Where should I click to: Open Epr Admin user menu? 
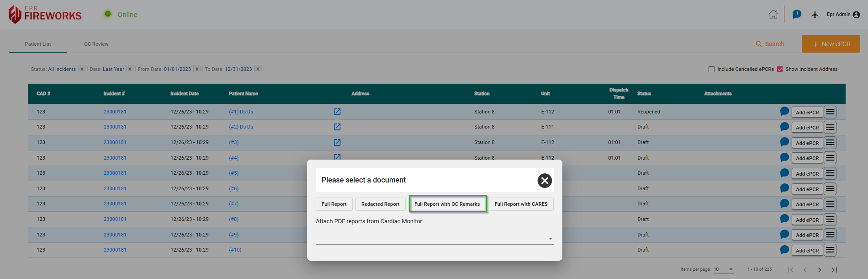point(843,15)
